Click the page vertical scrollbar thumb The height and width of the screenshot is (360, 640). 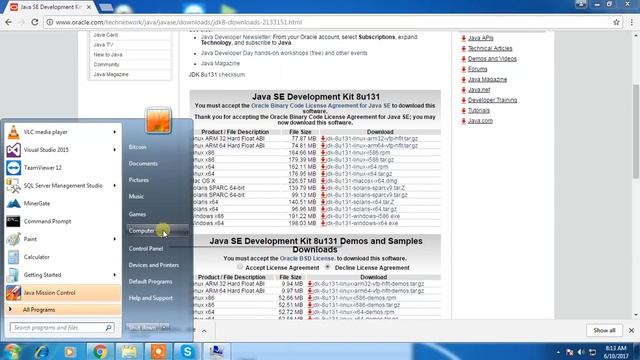pos(636,131)
